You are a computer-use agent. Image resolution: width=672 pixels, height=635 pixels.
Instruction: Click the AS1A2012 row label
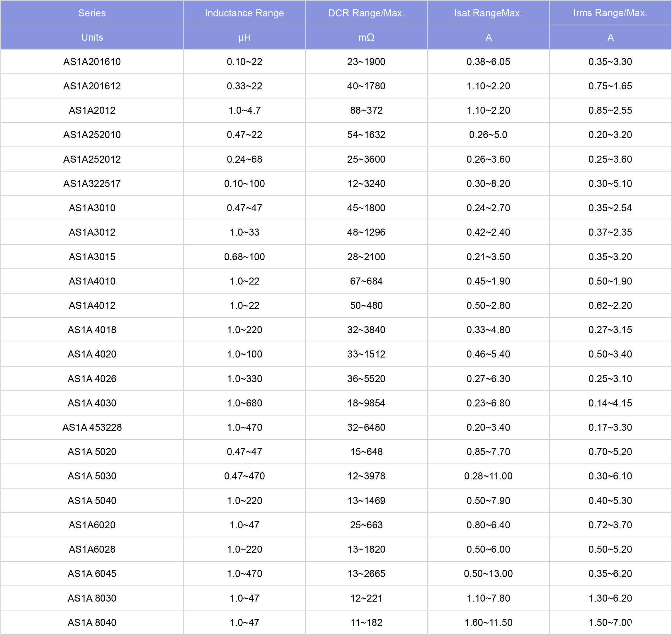coord(92,110)
